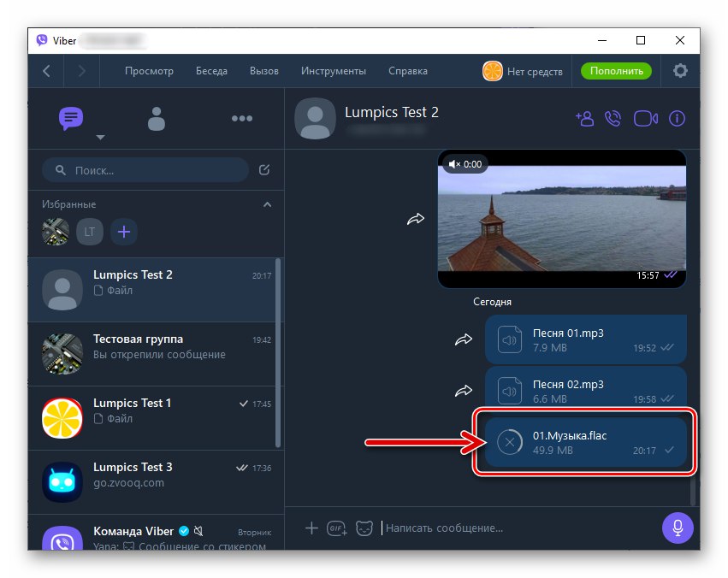Add a favorite with the plus button
Viewport: 728px width, 578px height.
tap(124, 232)
